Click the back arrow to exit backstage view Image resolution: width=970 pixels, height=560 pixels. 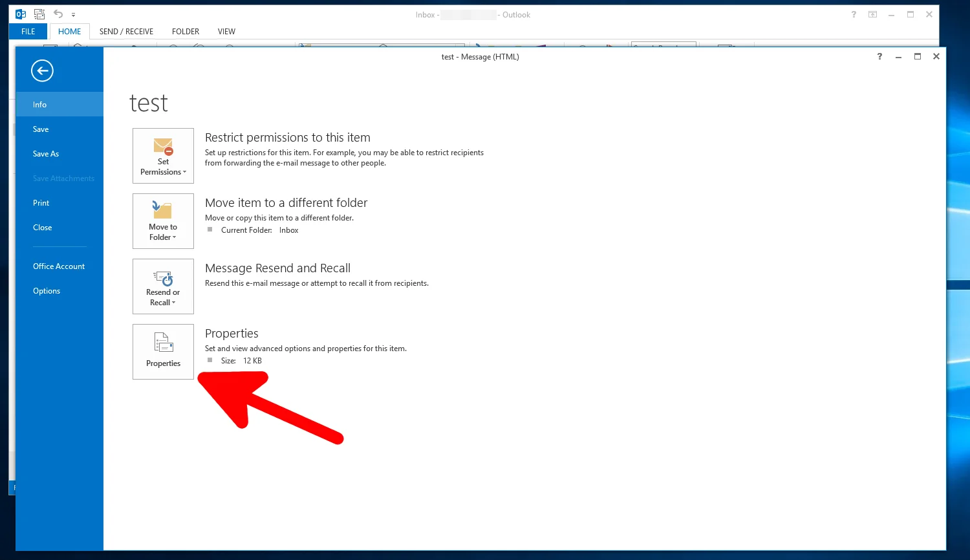coord(42,70)
